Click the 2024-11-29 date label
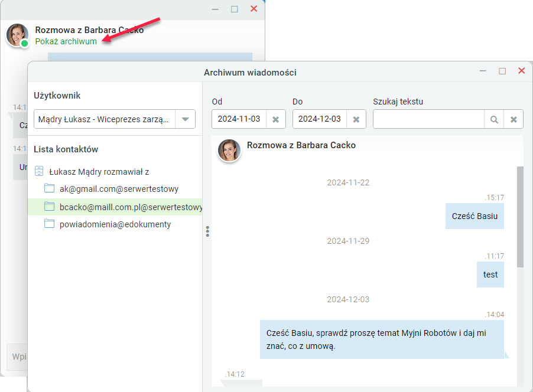This screenshot has height=392, width=533. [x=348, y=241]
